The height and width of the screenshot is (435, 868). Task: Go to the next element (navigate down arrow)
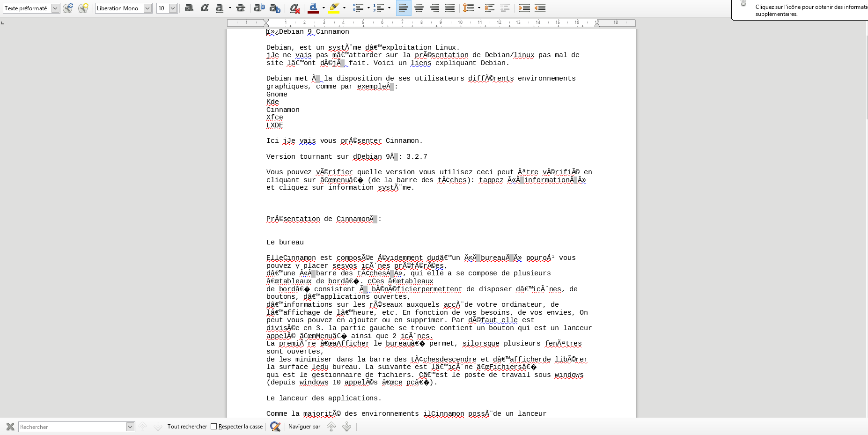tap(346, 427)
